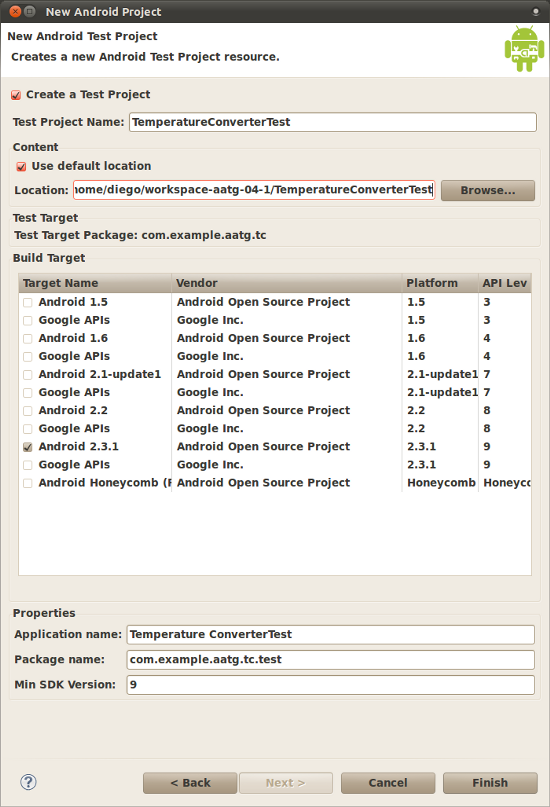The width and height of the screenshot is (550, 807).
Task: Select the 'Android 2.2' row name text
Action: pos(73,411)
